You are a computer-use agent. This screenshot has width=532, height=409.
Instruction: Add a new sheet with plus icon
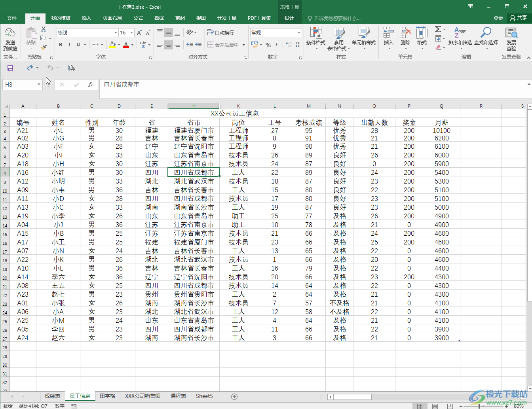coord(234,396)
